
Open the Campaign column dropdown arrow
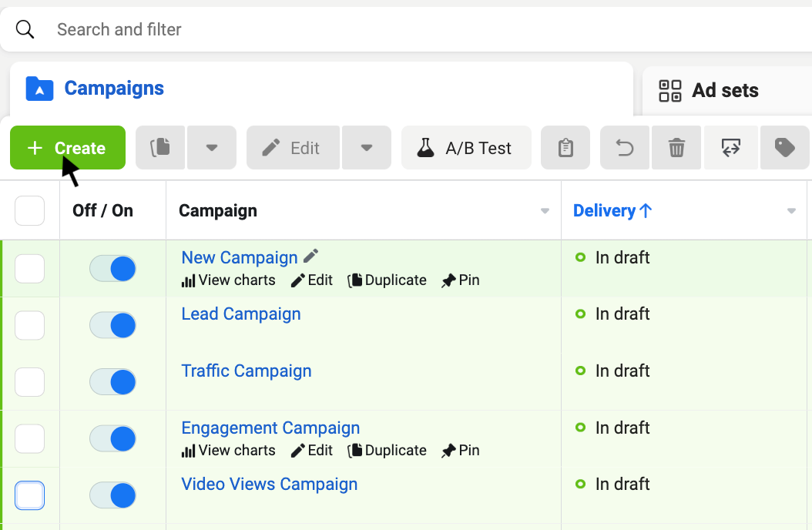point(545,210)
